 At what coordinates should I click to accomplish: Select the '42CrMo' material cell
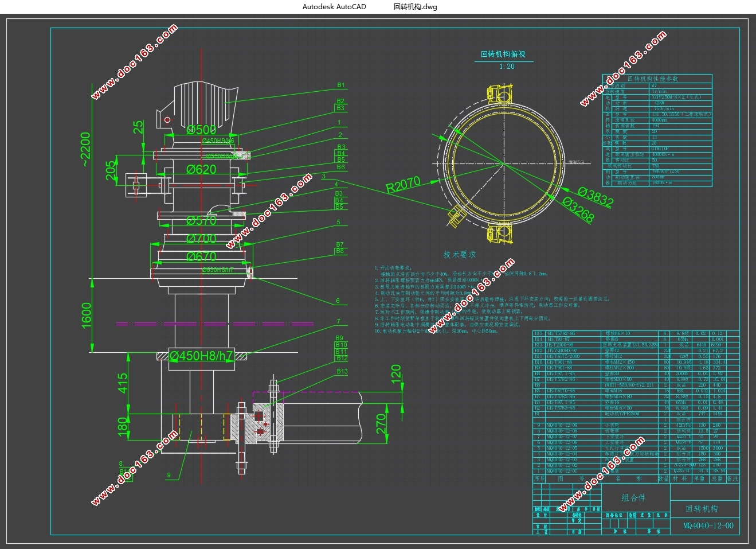tap(684, 425)
